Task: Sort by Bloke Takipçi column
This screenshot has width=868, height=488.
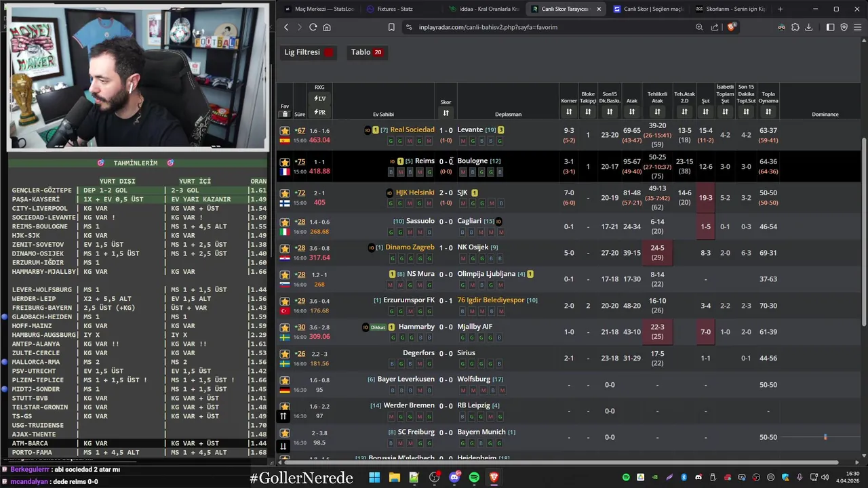Action: [588, 112]
